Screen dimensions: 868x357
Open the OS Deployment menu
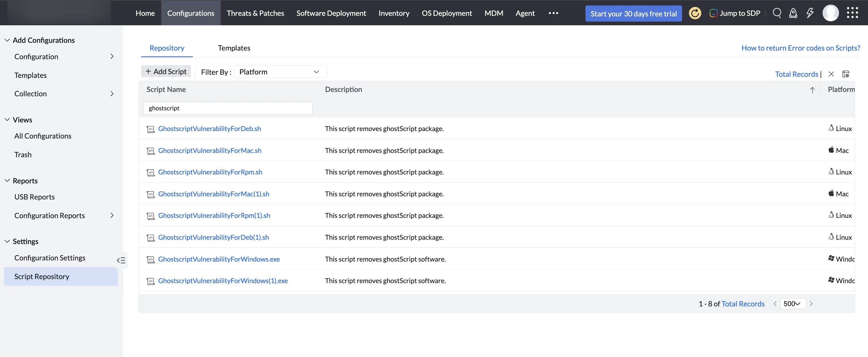click(446, 13)
